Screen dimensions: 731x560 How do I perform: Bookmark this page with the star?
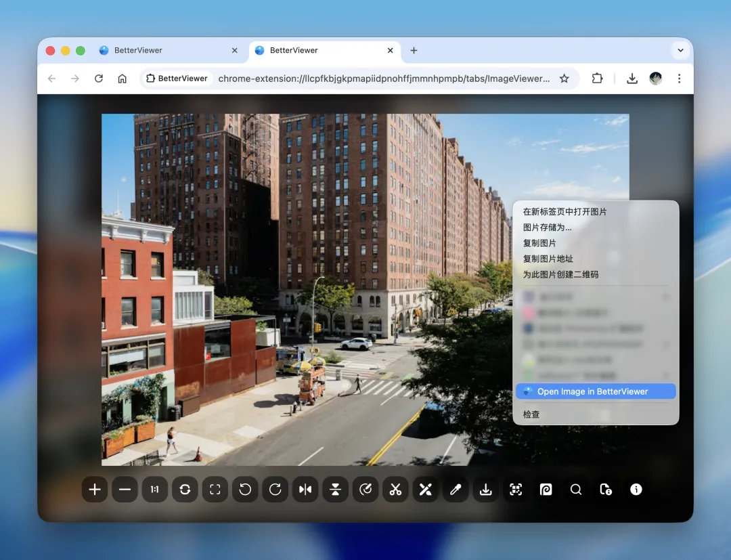pos(564,79)
